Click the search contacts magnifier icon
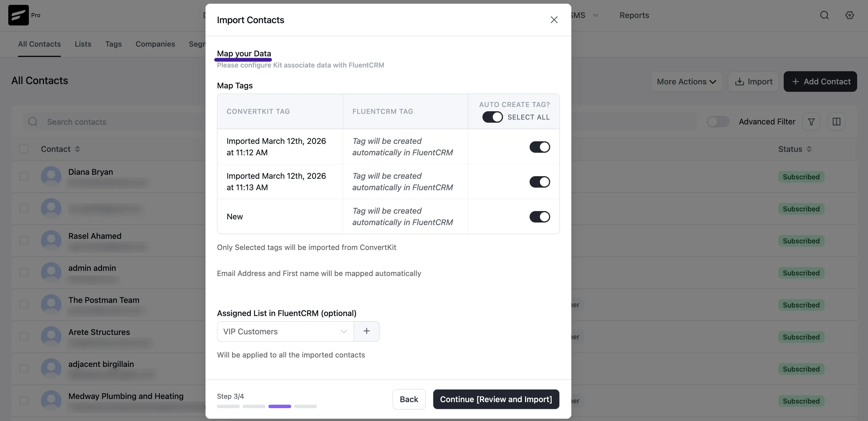 (33, 122)
